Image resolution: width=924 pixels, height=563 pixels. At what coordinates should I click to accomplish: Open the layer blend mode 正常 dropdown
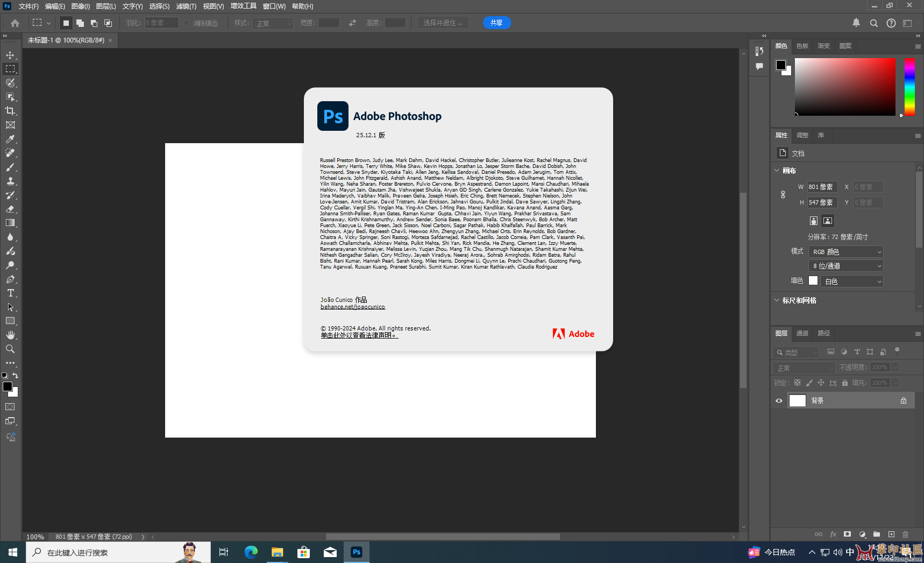pos(804,368)
